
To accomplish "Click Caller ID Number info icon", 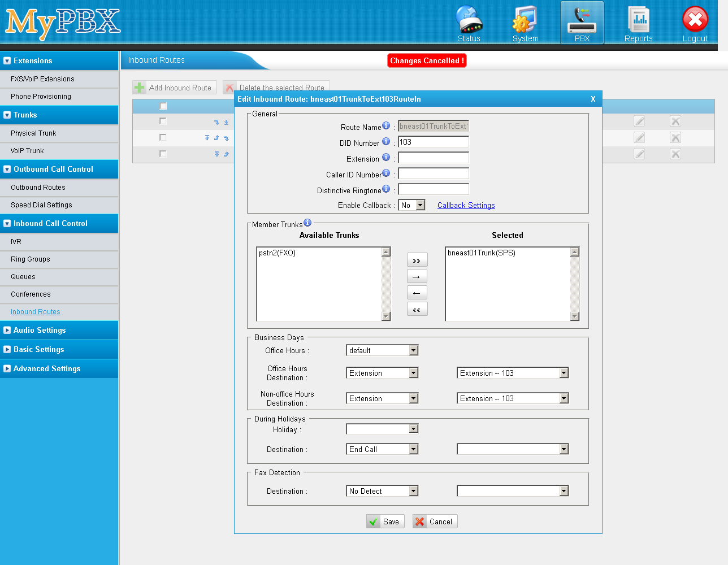I will [386, 173].
